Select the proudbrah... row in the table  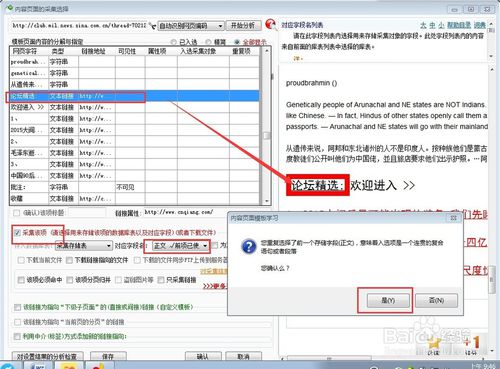click(x=135, y=62)
